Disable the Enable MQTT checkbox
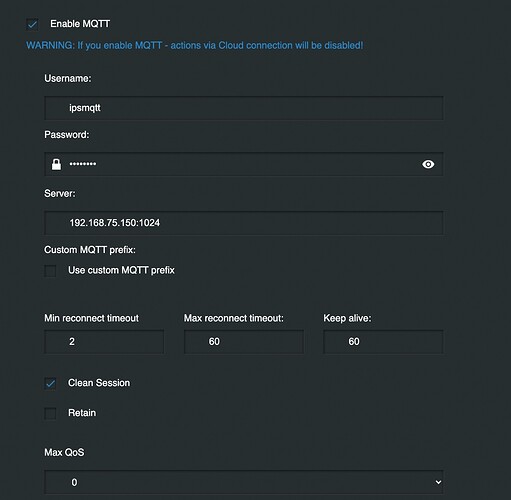 tap(32, 24)
